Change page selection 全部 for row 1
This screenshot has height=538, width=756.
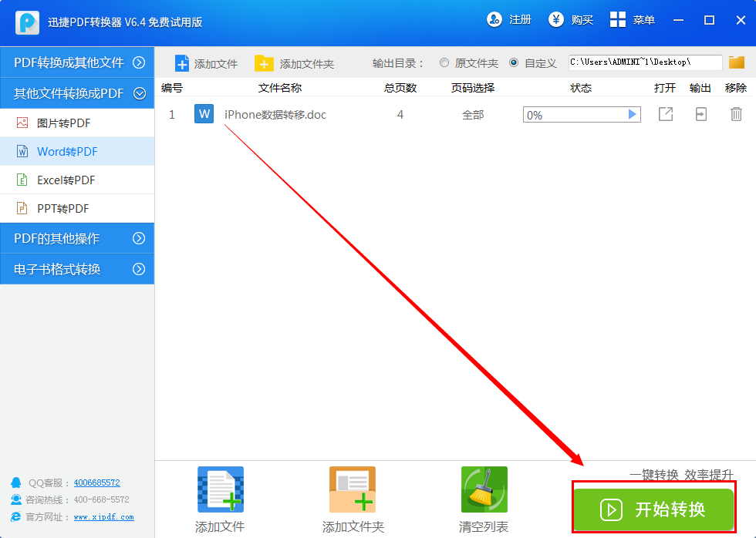472,115
